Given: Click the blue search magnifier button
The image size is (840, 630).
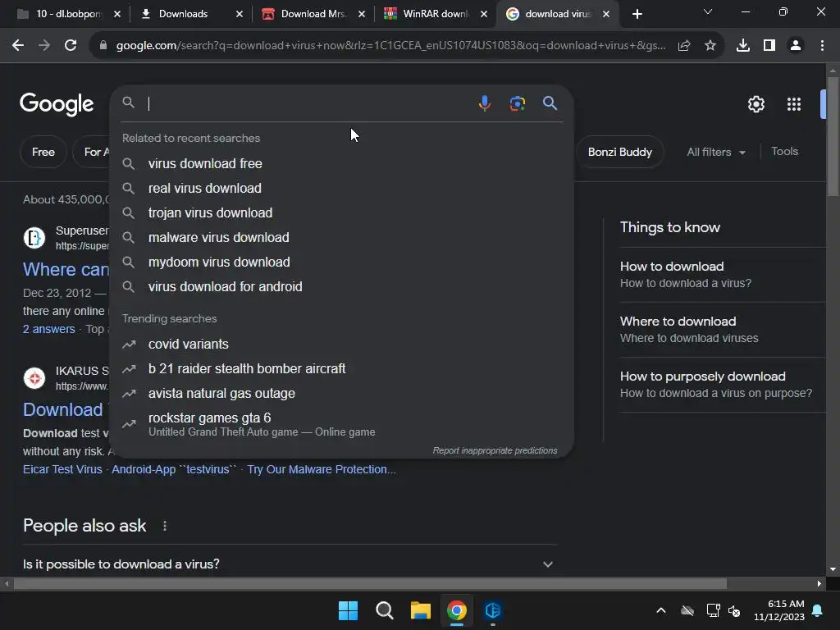Looking at the screenshot, I should tap(550, 103).
